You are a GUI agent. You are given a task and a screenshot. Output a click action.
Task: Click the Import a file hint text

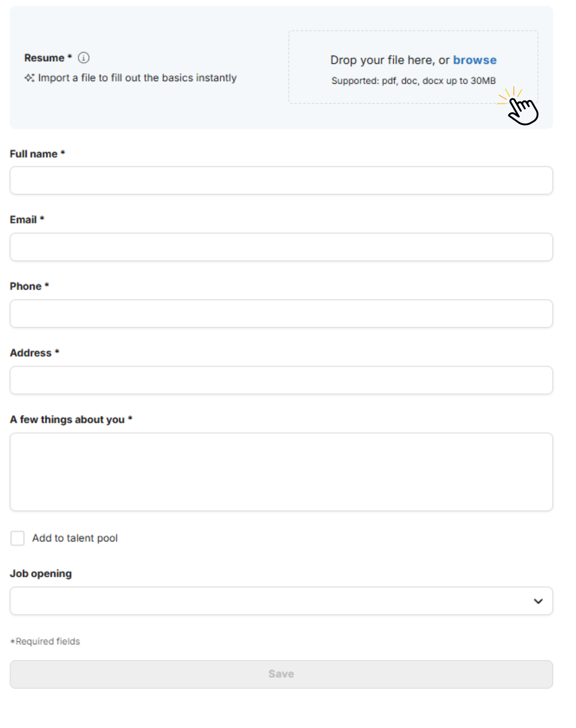pyautogui.click(x=137, y=78)
